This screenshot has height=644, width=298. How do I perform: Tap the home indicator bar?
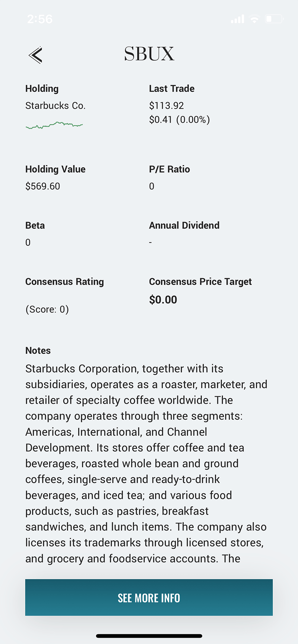point(149,636)
